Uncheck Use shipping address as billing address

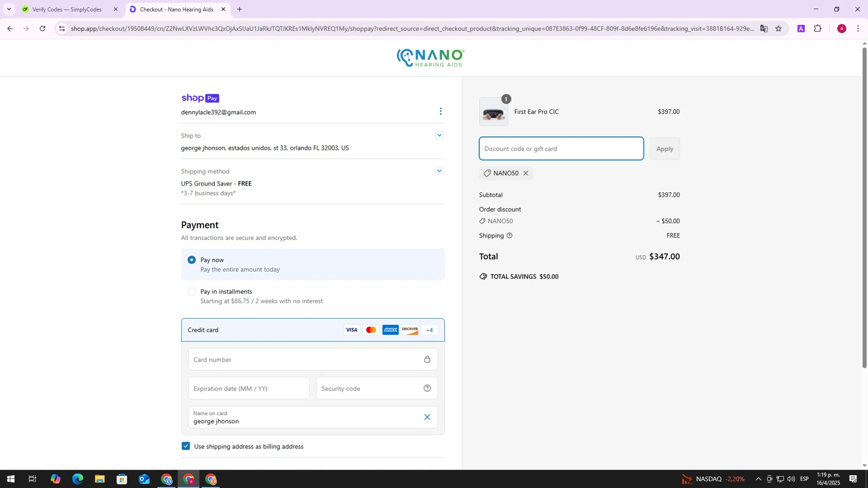click(x=186, y=446)
